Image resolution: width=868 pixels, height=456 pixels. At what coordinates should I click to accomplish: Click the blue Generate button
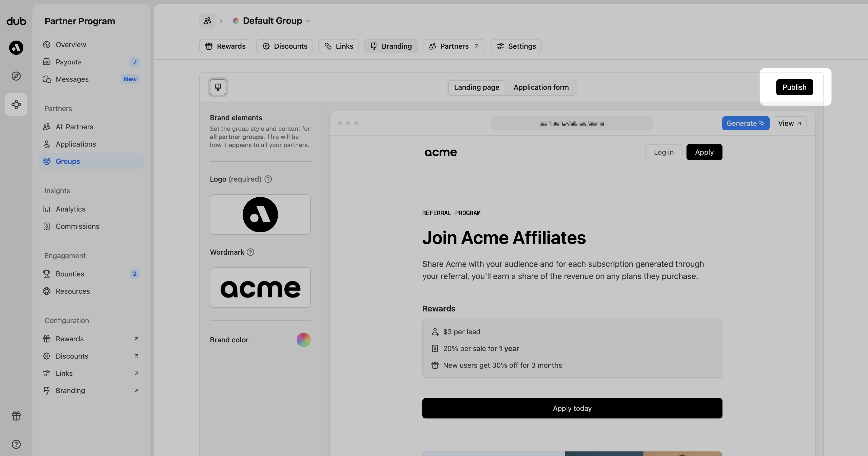point(745,123)
